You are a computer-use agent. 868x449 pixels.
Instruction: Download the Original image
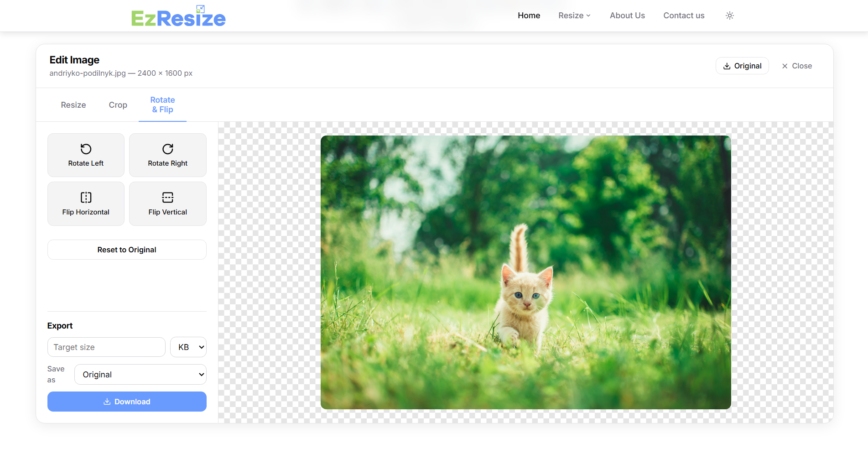(742, 66)
